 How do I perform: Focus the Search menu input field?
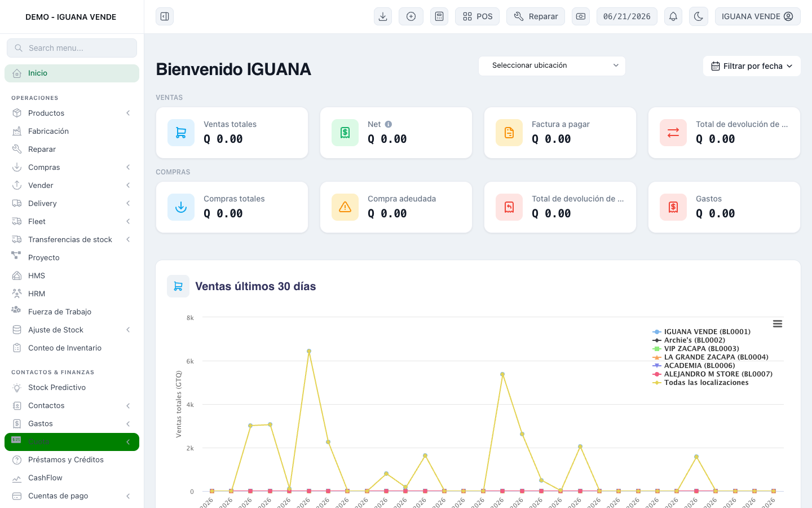(x=72, y=48)
